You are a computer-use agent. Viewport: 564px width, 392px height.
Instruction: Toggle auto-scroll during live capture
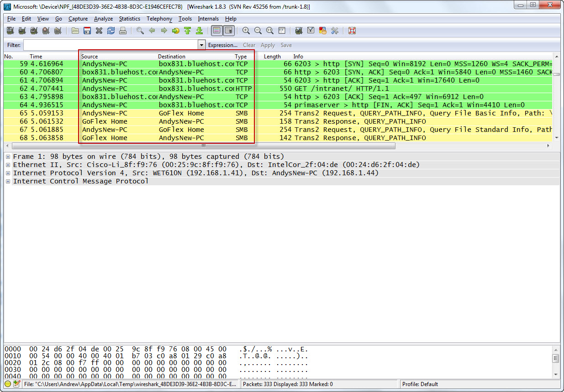[x=229, y=31]
